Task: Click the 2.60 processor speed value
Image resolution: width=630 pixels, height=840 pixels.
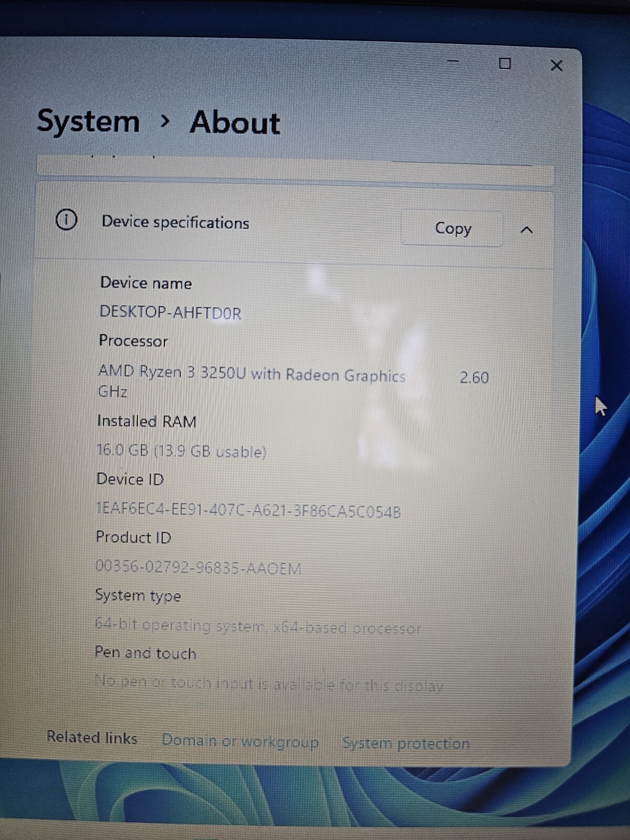Action: coord(475,377)
